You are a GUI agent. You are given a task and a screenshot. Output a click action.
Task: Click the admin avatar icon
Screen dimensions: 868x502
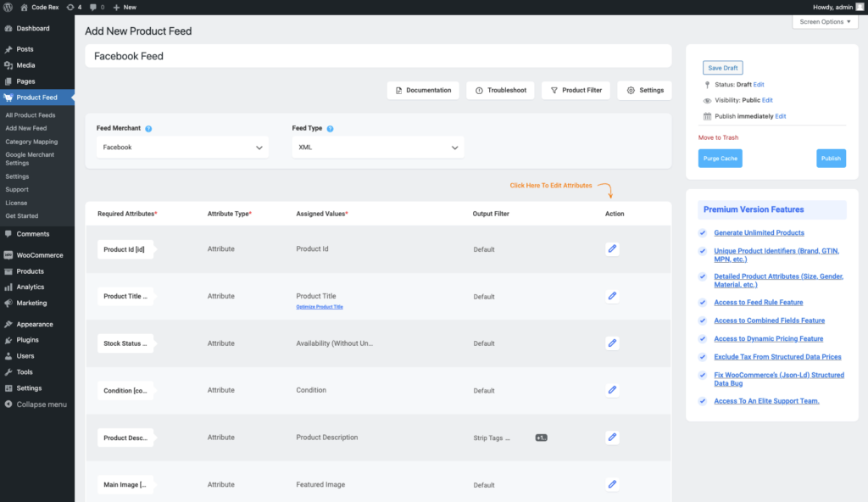click(860, 7)
